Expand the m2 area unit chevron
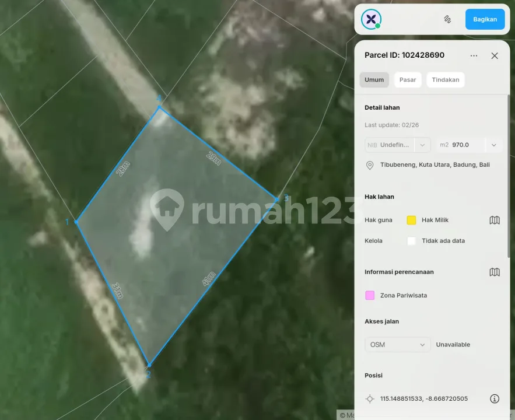Screen dimensions: 515x420 point(493,145)
